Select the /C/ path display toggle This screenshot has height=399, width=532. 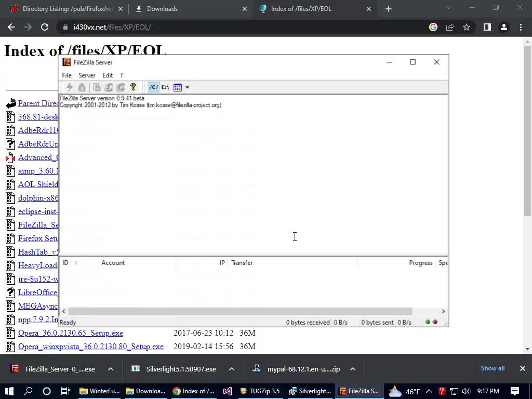coord(154,87)
